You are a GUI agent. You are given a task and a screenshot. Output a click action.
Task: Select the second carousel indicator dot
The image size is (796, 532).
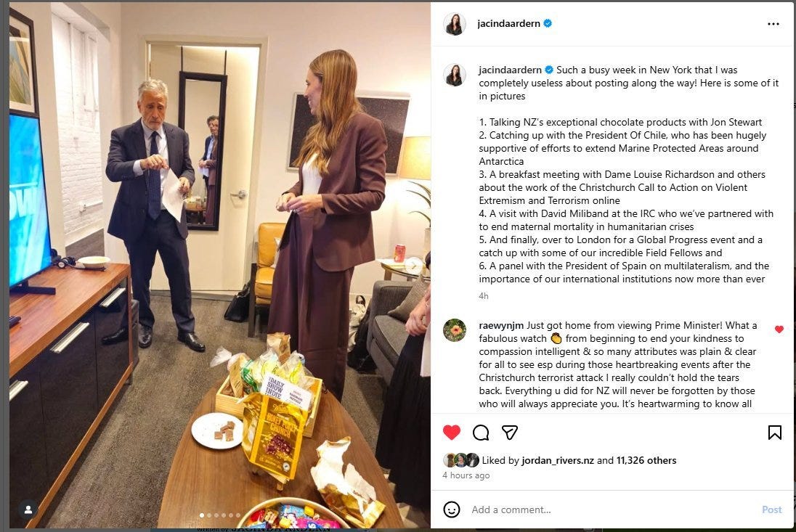tap(208, 515)
